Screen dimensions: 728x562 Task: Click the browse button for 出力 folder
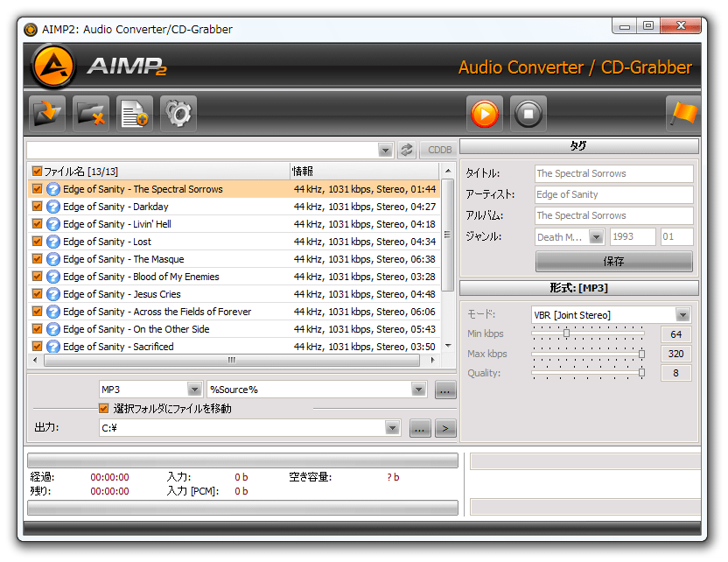[420, 428]
